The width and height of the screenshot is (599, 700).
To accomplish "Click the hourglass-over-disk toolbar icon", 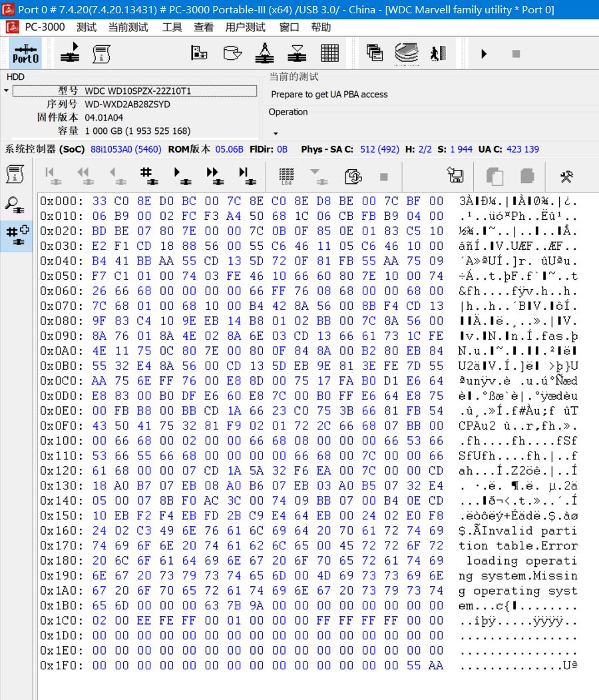I will coord(297,53).
